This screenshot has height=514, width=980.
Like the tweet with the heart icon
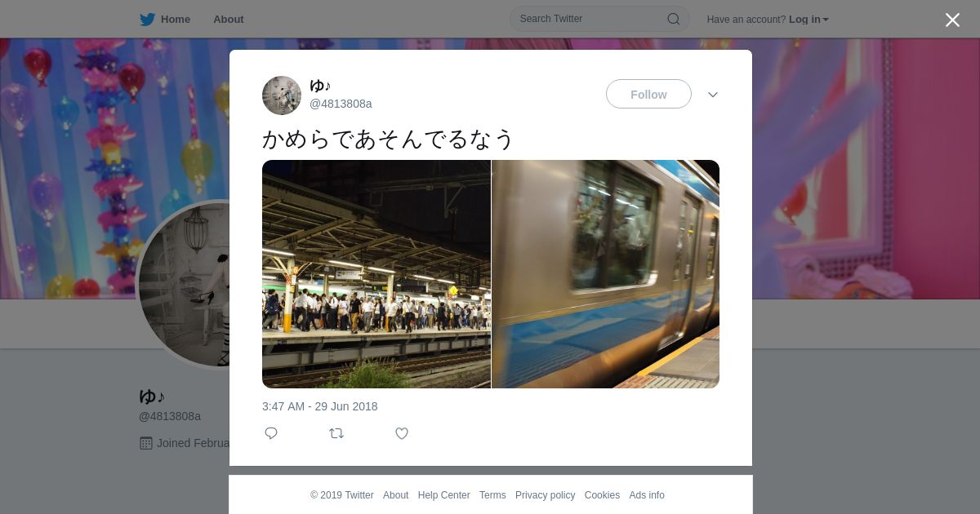[402, 433]
